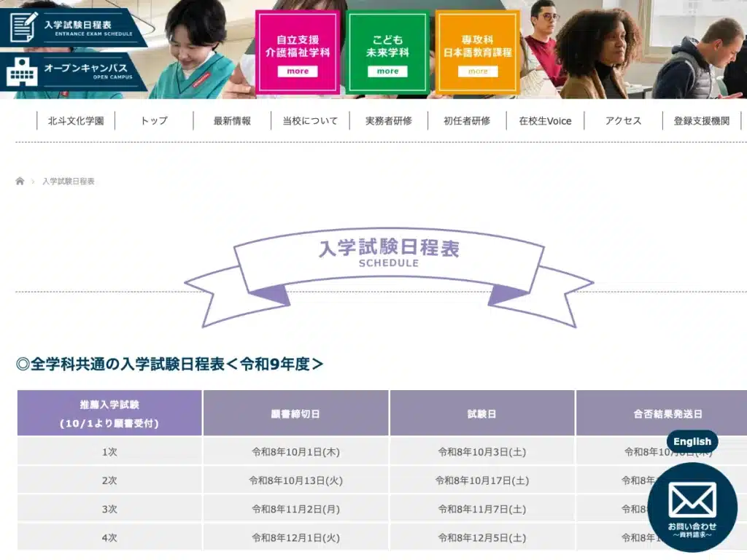Click the open campus building icon
Viewport: 747px width, 560px height.
[22, 72]
